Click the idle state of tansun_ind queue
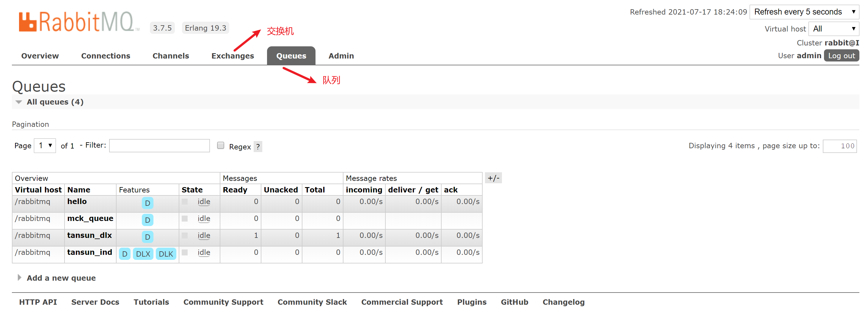 pos(204,252)
